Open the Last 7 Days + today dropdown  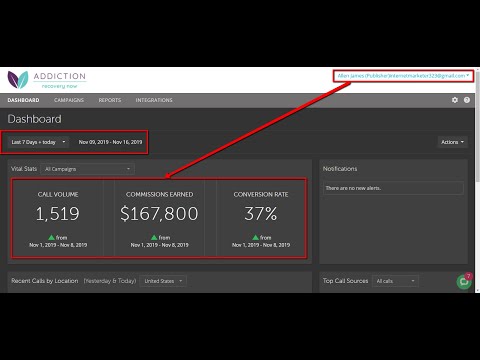coord(38,142)
